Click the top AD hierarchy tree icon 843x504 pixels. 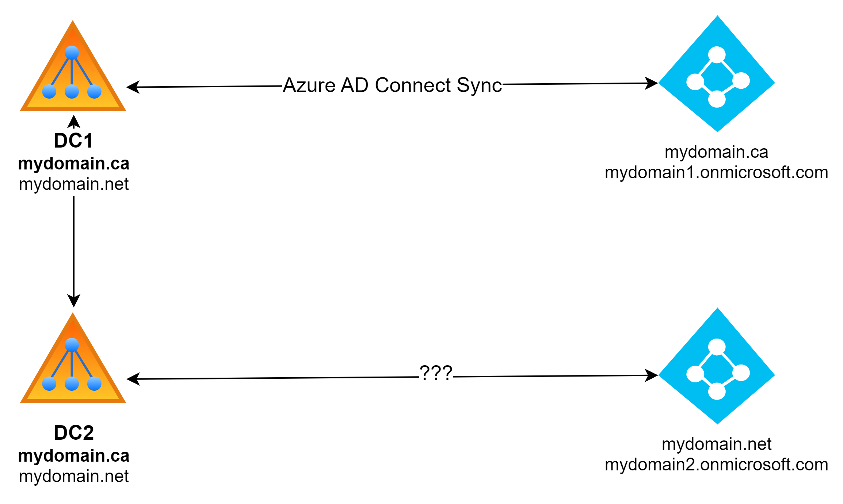click(x=79, y=72)
